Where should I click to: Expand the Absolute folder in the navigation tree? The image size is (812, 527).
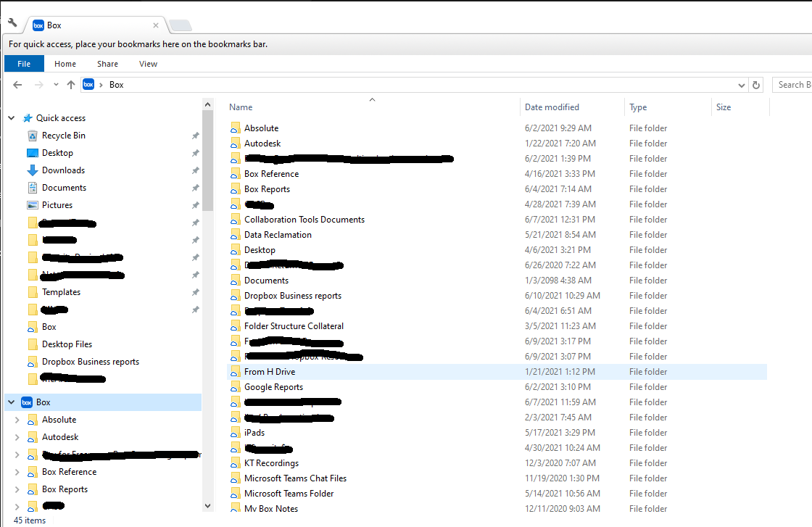point(17,419)
